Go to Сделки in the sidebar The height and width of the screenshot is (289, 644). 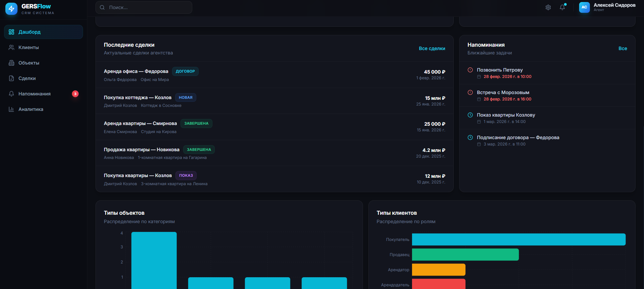coord(27,78)
